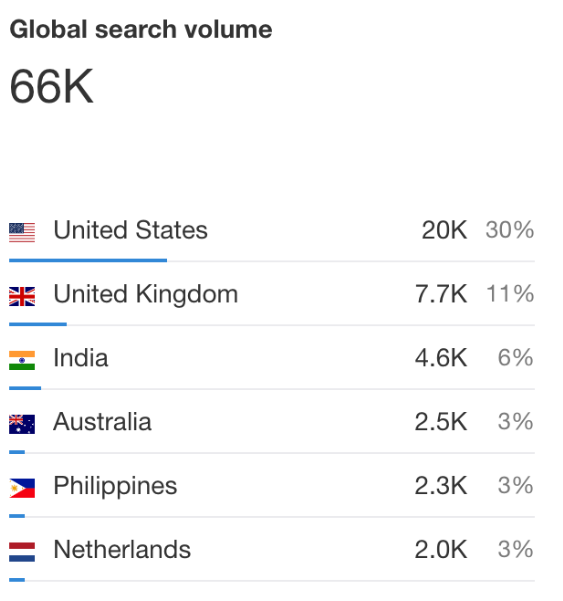Click the India flag icon
This screenshot has width=563, height=601.
[22, 360]
